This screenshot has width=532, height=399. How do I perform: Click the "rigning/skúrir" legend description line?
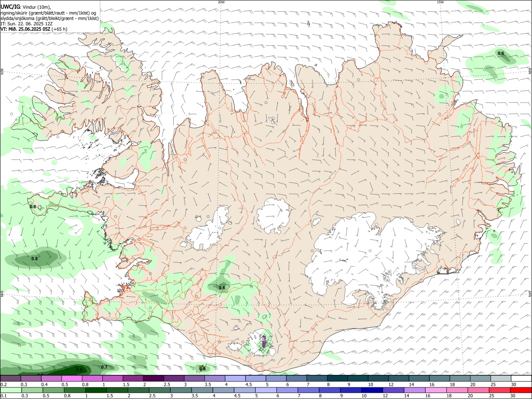click(48, 13)
